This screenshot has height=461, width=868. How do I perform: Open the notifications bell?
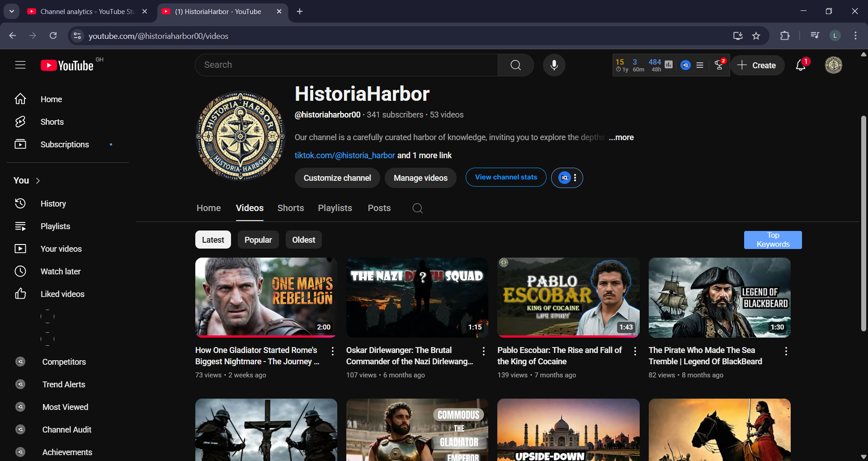[x=800, y=66]
